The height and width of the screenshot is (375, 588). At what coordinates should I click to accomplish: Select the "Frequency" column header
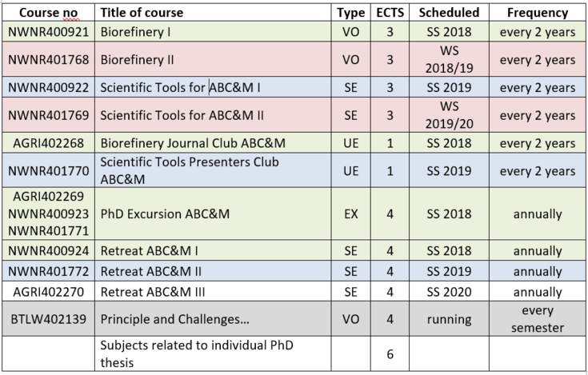coord(538,13)
